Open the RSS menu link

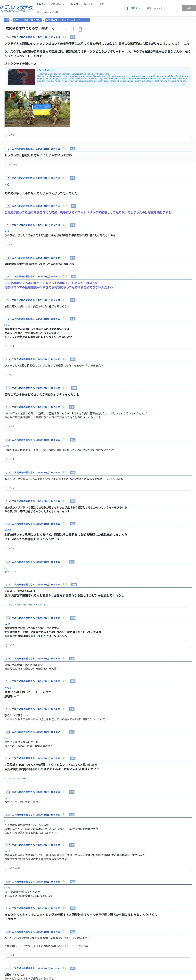coord(102,4)
